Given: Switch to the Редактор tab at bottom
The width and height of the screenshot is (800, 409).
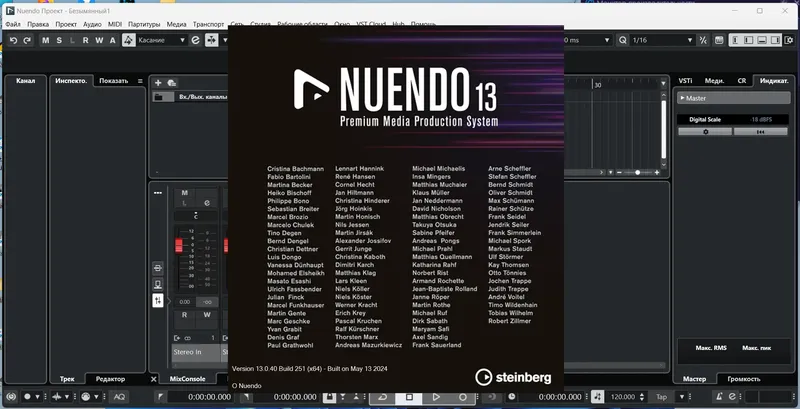Looking at the screenshot, I should (x=110, y=379).
